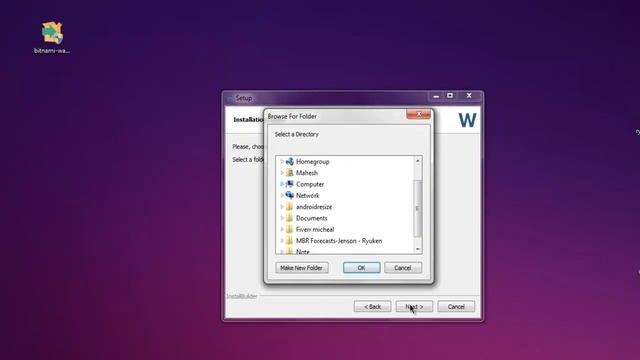Click the folder tree scrollbar thumb

click(418, 208)
